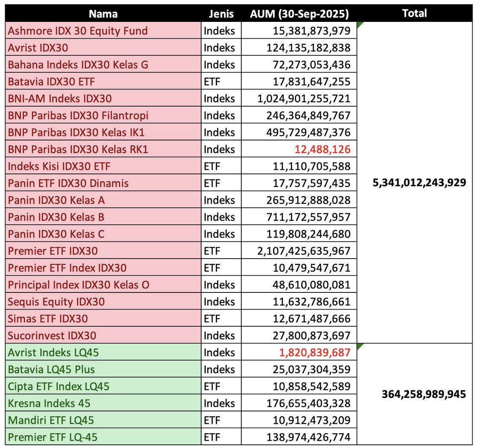Click the red AUM value 12,488,126

[323, 149]
